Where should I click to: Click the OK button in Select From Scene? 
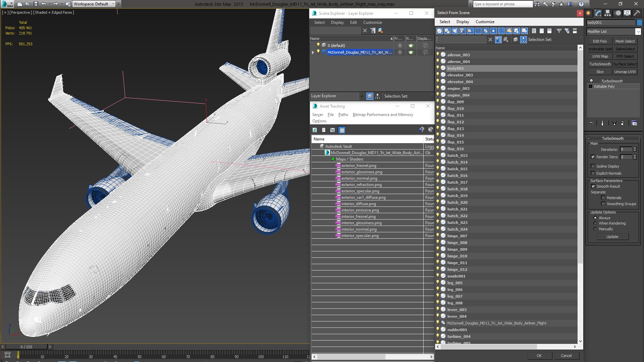(539, 356)
